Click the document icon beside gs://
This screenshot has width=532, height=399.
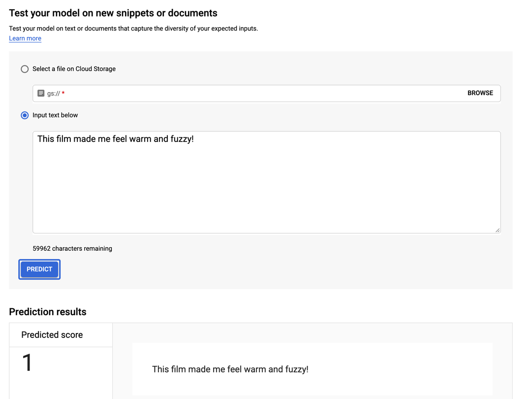[x=41, y=93]
